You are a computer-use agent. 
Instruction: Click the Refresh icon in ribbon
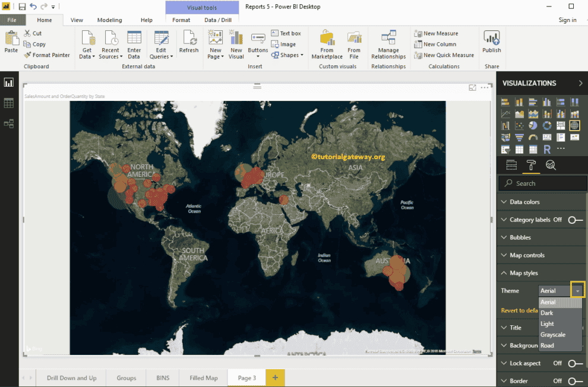(188, 43)
